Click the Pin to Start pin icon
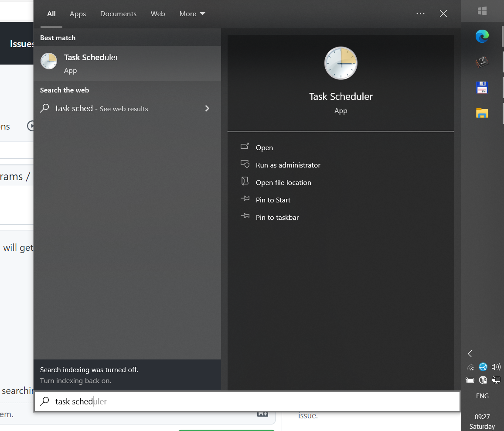The width and height of the screenshot is (504, 431). (245, 198)
